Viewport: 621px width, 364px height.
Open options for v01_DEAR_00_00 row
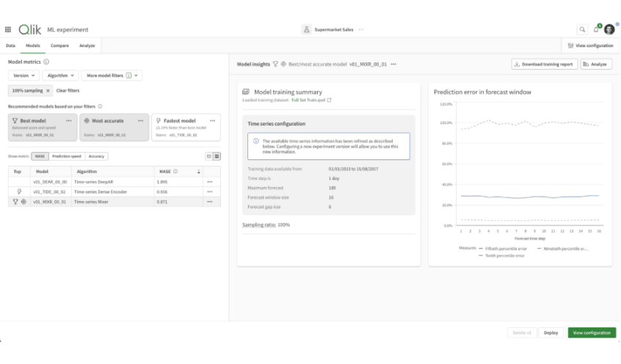point(209,181)
